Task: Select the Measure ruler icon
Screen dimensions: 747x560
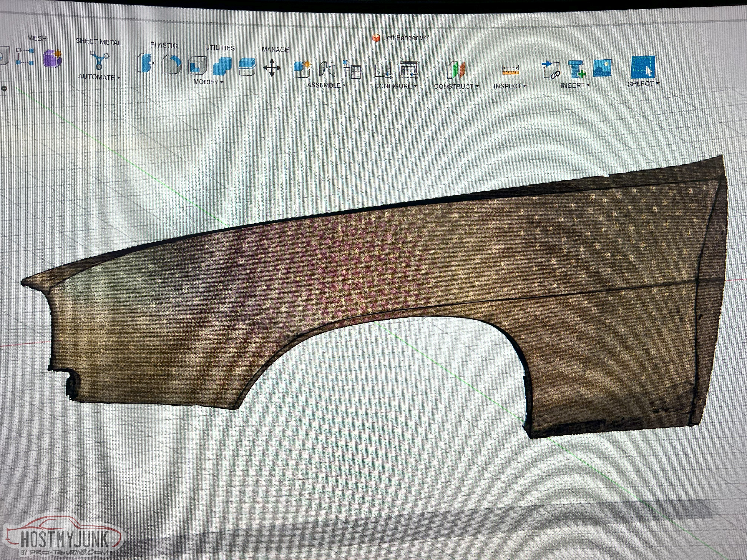Action: coord(510,71)
